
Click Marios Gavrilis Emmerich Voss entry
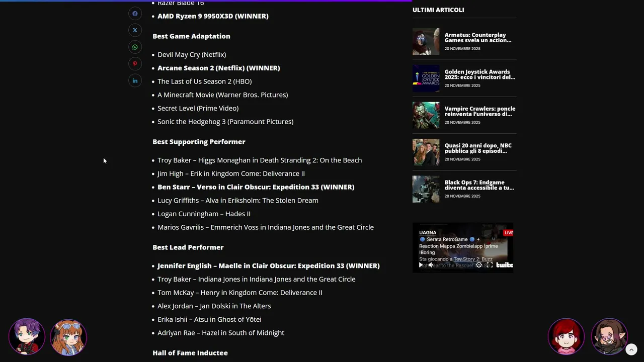[266, 227]
